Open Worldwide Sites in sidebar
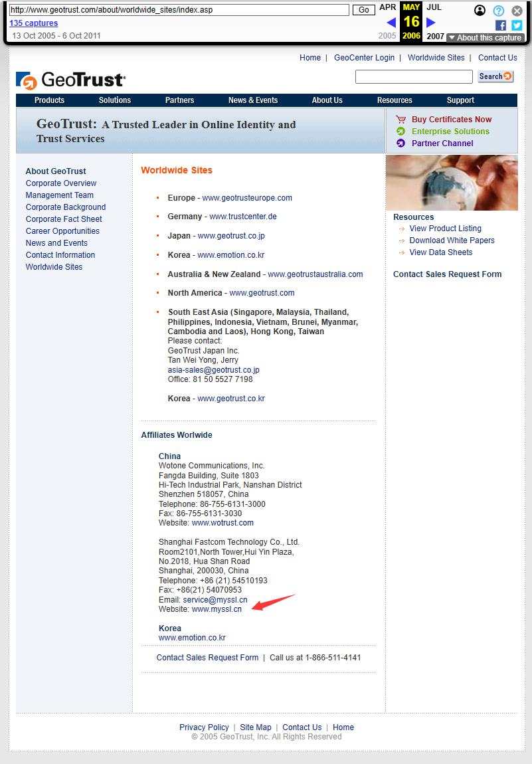Screen dimensions: 532x764 pos(54,266)
